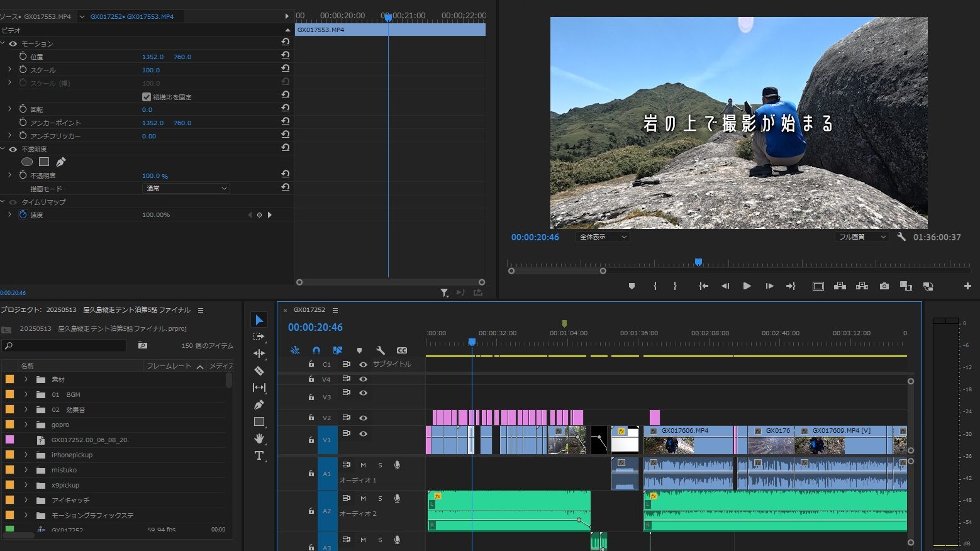Select the Pen tool in tools panel
This screenshot has height=551, width=980.
pos(259,405)
